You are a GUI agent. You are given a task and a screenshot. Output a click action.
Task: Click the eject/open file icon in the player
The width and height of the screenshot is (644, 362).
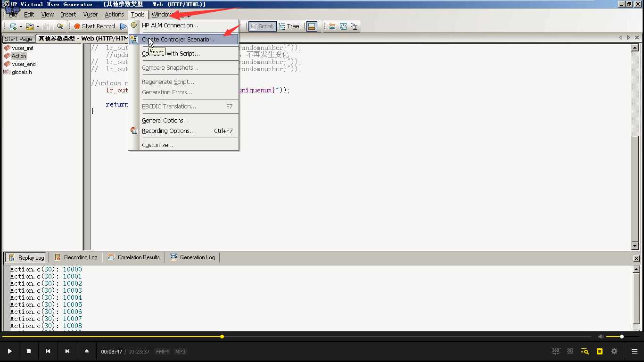(x=87, y=351)
